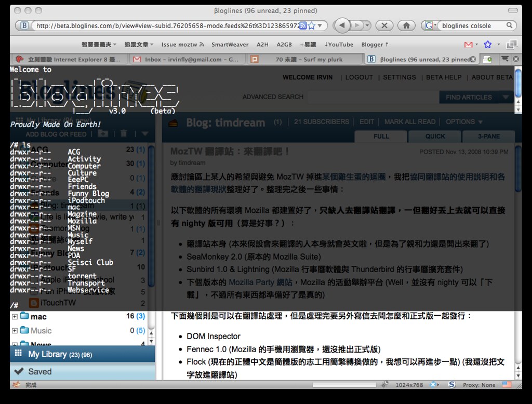Switch to QUICK view mode
This screenshot has width=532, height=404.
pos(434,136)
